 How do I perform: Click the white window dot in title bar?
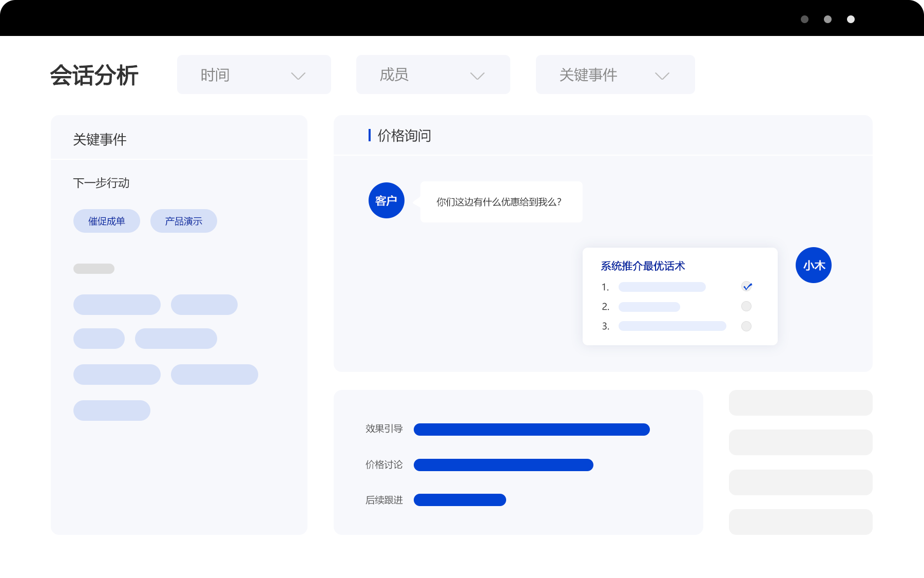click(851, 20)
